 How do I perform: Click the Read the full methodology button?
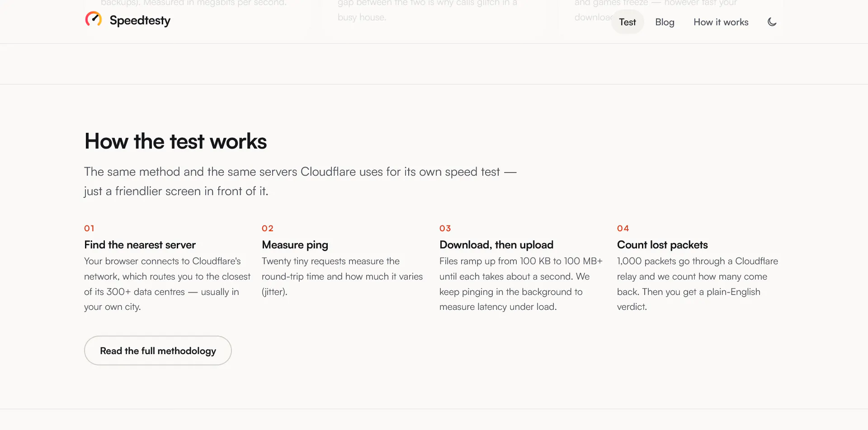pos(158,351)
